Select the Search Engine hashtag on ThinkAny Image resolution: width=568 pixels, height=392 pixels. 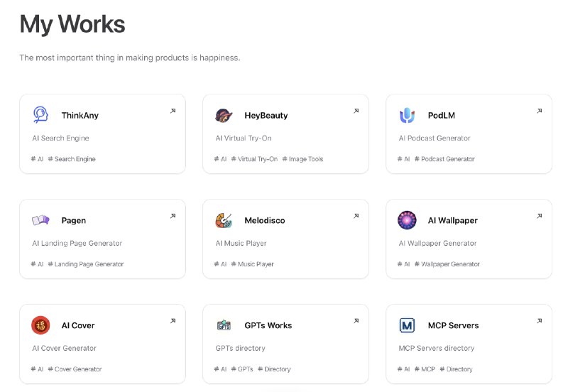[x=72, y=158]
